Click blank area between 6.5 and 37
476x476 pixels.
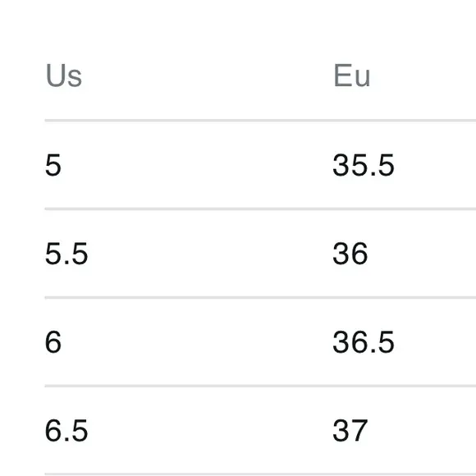point(210,431)
